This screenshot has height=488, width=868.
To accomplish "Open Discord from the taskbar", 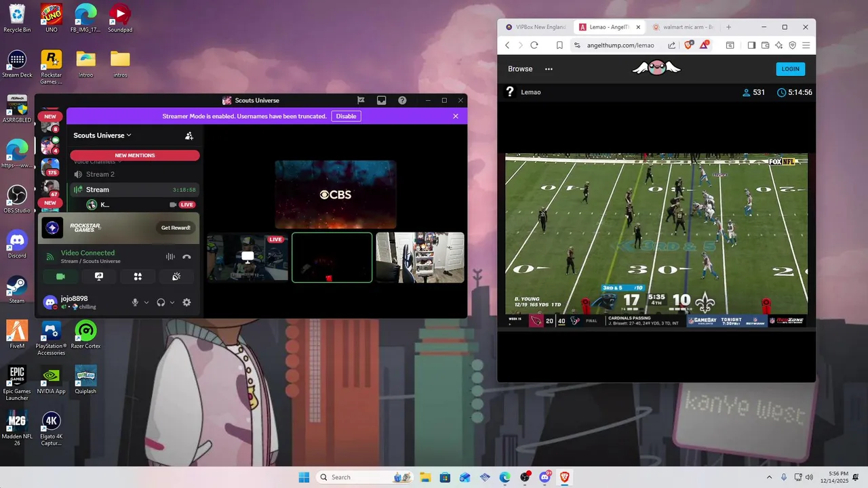I will coord(545,477).
